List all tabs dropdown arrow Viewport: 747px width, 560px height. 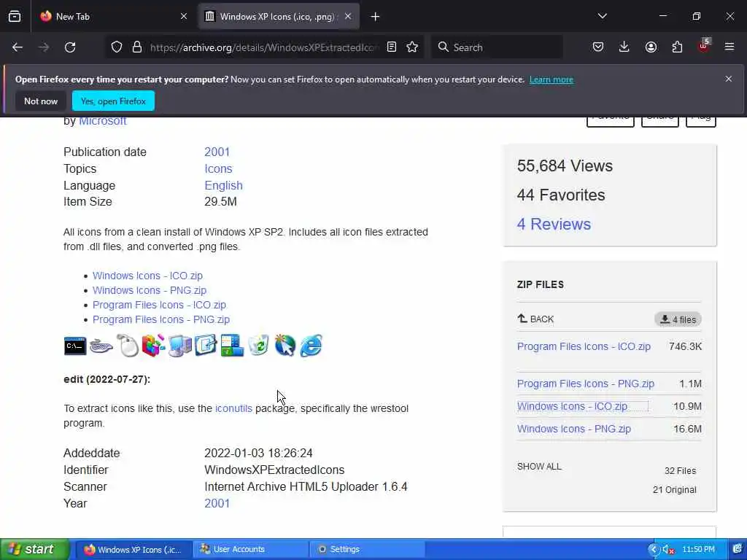pos(603,16)
